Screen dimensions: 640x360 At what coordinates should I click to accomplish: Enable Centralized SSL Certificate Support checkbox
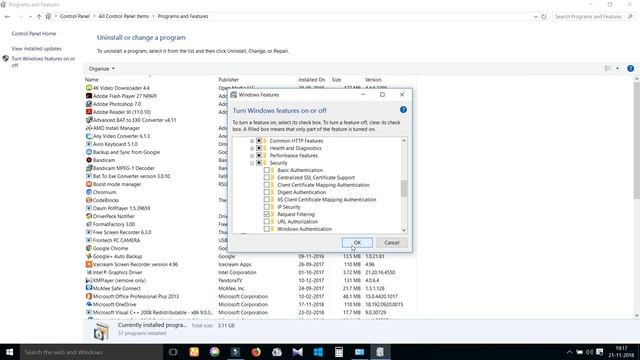267,178
